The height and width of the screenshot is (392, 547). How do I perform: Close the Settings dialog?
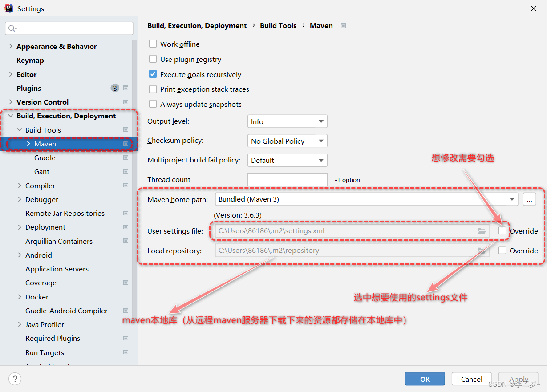[x=534, y=8]
